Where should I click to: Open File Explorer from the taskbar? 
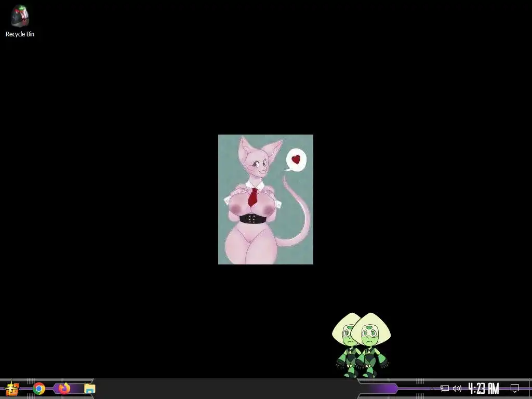(89, 389)
